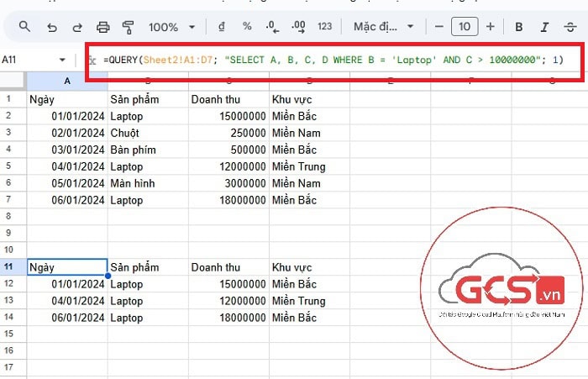Viewport: 588px width, 379px height.
Task: Format selection as percent
Action: tap(247, 27)
